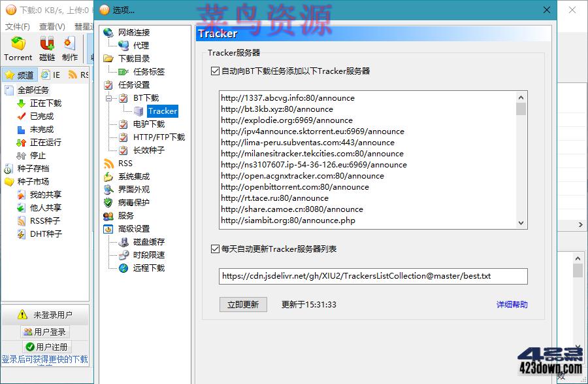
Task: Switch to the IE tab
Action: click(x=50, y=74)
